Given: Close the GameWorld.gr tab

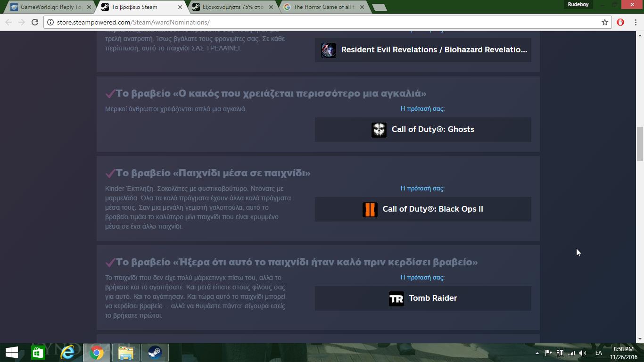Looking at the screenshot, I should click(89, 7).
